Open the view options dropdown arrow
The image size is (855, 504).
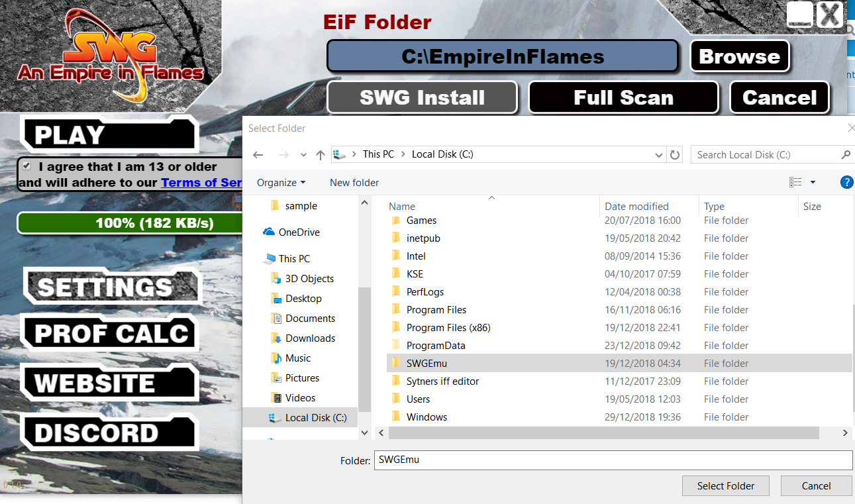tap(813, 182)
